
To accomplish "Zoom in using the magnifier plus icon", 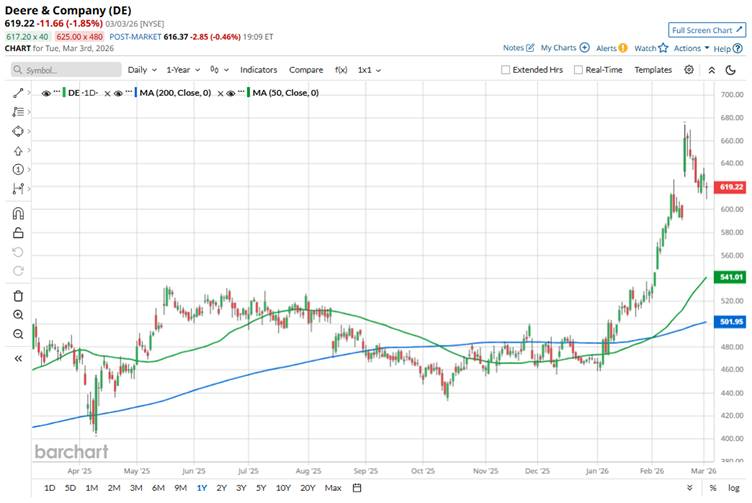I will click(18, 315).
